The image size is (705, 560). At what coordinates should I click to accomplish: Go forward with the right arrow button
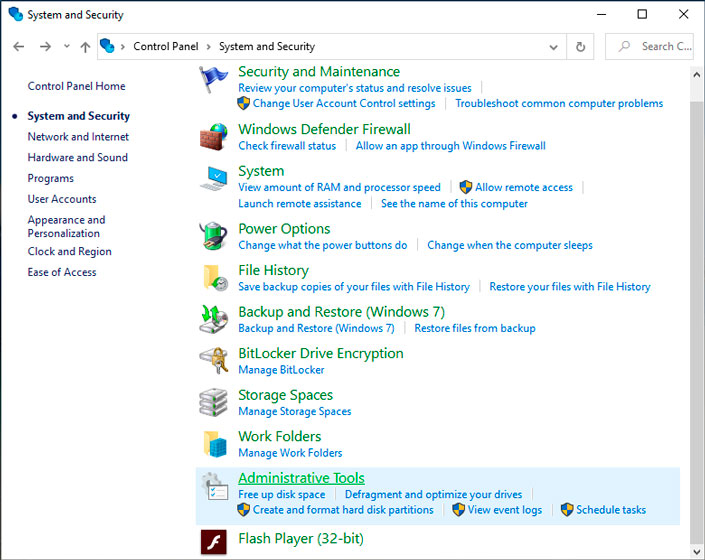tap(45, 46)
